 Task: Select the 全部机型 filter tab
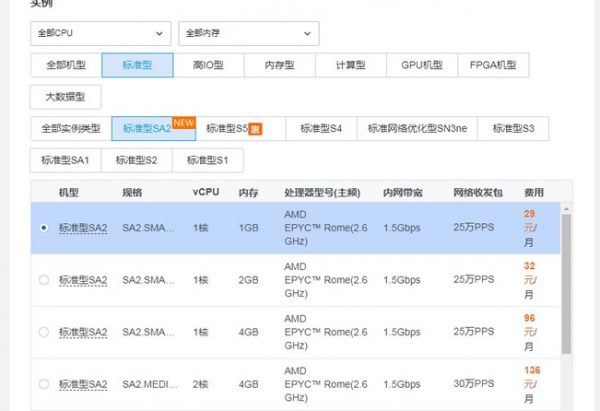[65, 65]
